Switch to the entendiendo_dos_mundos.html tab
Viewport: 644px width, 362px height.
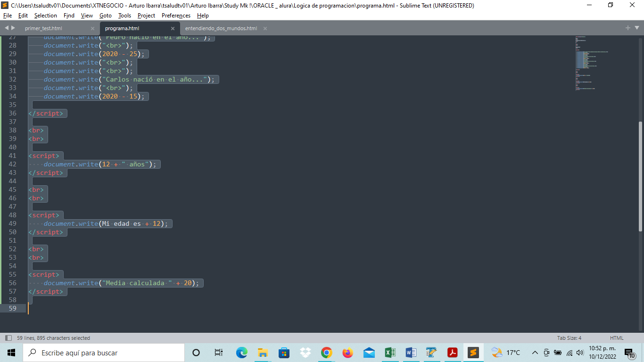point(221,28)
